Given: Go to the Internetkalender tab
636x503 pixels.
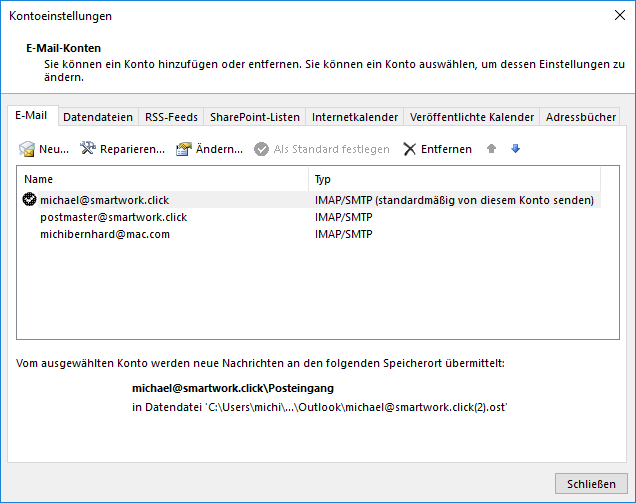Looking at the screenshot, I should [355, 117].
